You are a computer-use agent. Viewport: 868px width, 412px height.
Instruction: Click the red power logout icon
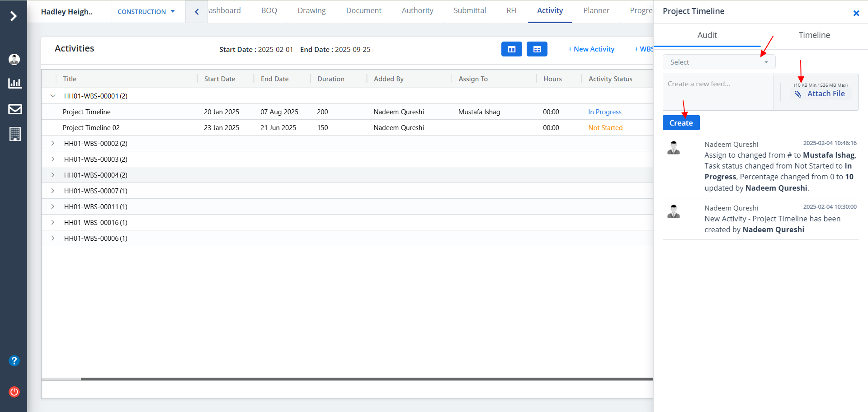coord(14,392)
